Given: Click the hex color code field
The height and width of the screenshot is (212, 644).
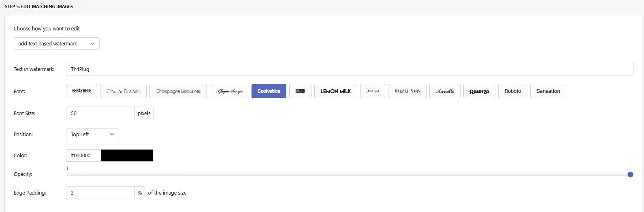Looking at the screenshot, I should (x=83, y=155).
